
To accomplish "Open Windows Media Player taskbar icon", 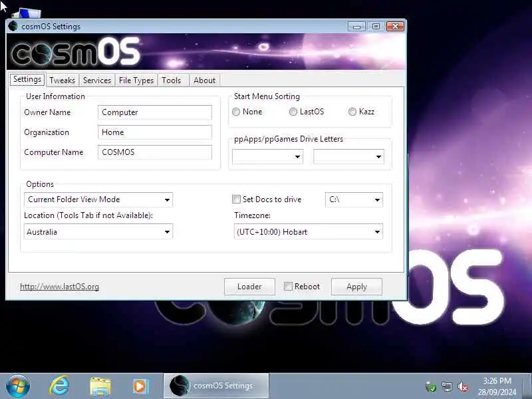I will point(140,386).
